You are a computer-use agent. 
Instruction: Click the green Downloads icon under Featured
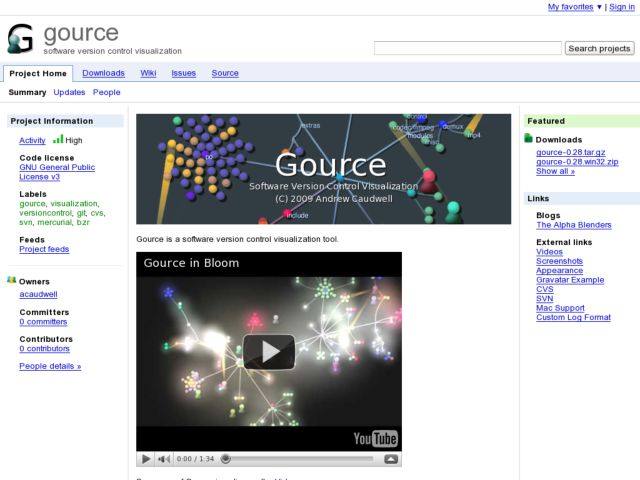point(529,139)
